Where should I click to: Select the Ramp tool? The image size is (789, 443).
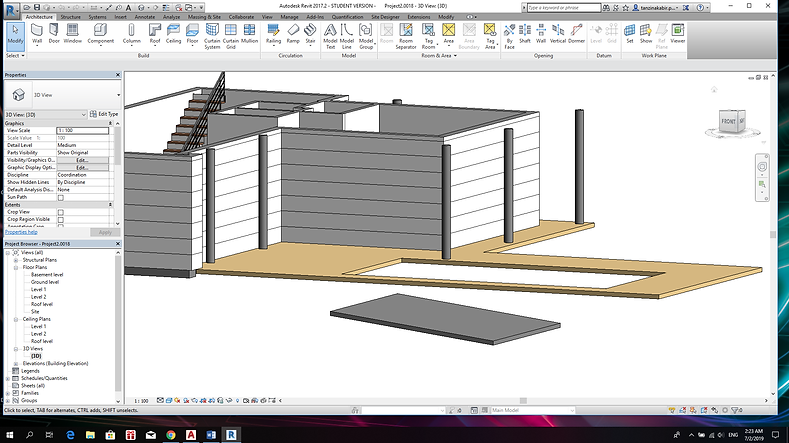(x=293, y=34)
